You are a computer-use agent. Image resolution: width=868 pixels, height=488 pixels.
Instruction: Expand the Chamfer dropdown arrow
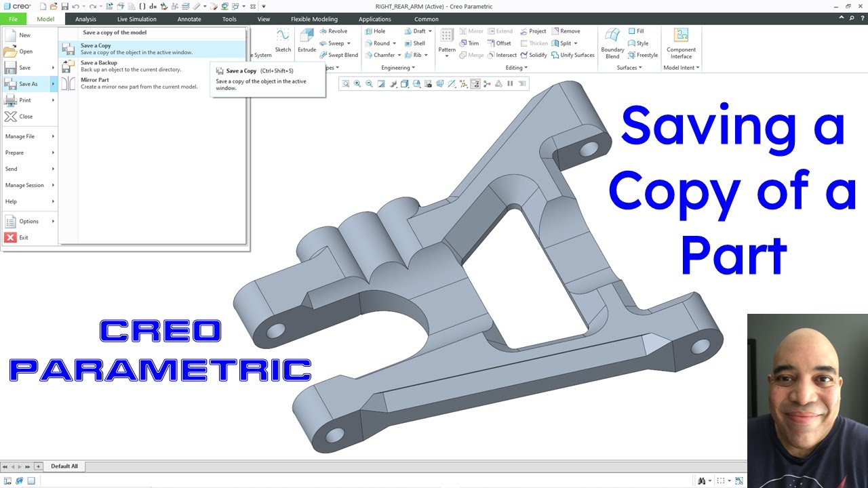pos(399,56)
